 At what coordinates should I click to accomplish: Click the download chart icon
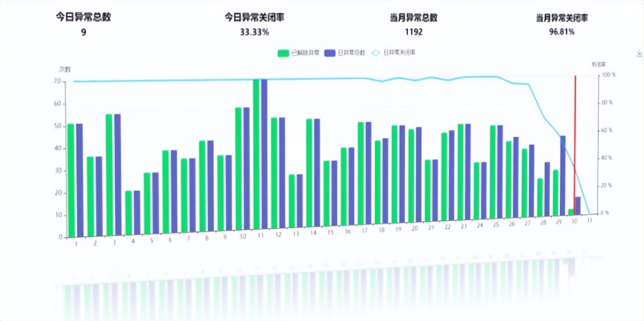point(639,53)
